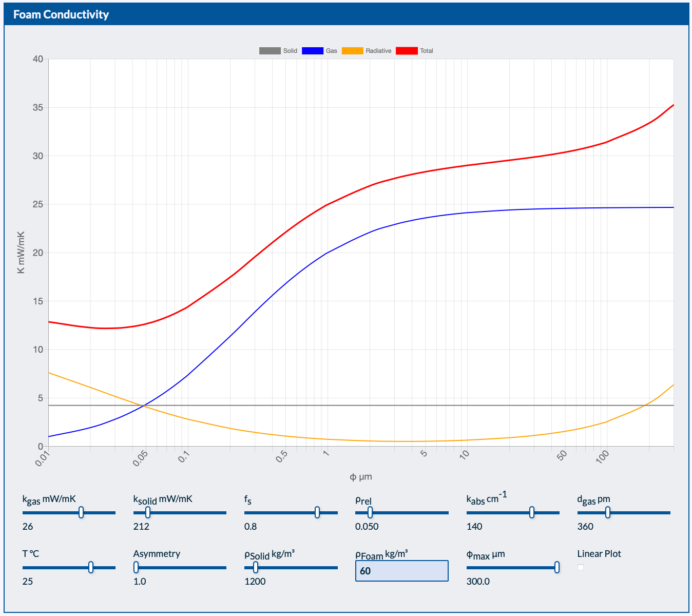
Task: Select the fs slider handle
Action: (317, 512)
